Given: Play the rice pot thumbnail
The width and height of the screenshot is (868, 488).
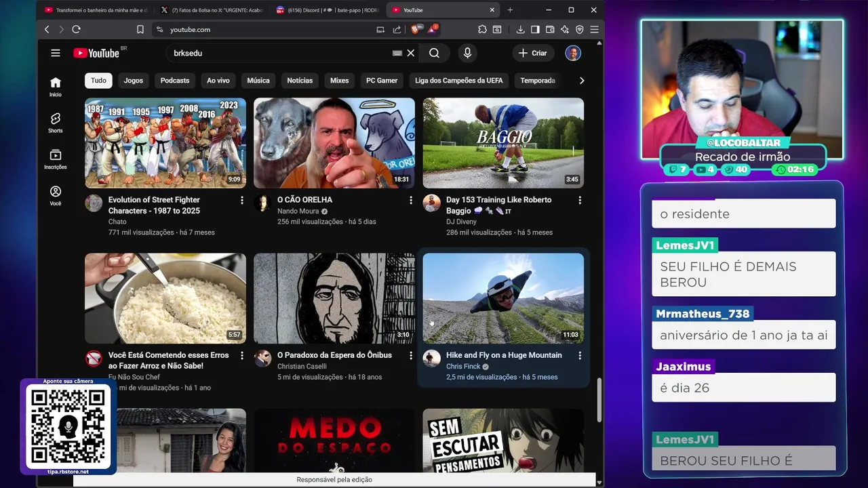Looking at the screenshot, I should 165,298.
